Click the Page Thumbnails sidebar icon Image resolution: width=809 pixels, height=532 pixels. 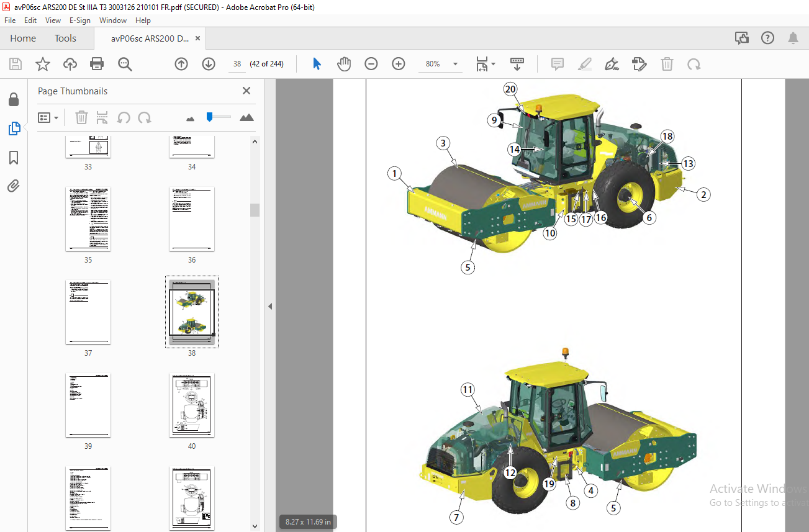[14, 128]
